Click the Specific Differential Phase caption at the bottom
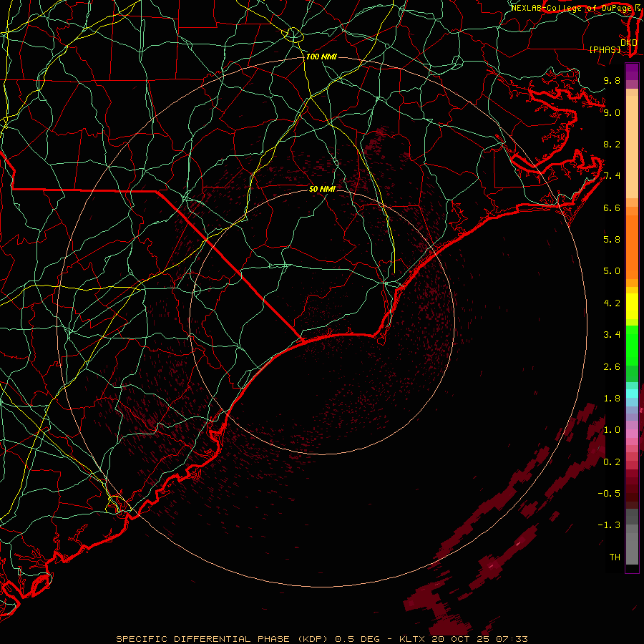This screenshot has width=644, height=644. click(321, 639)
